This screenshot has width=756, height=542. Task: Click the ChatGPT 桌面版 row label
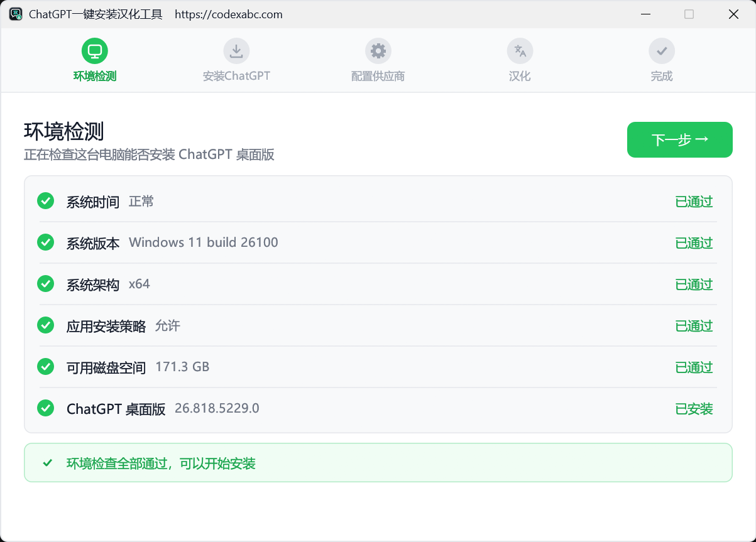(x=116, y=409)
